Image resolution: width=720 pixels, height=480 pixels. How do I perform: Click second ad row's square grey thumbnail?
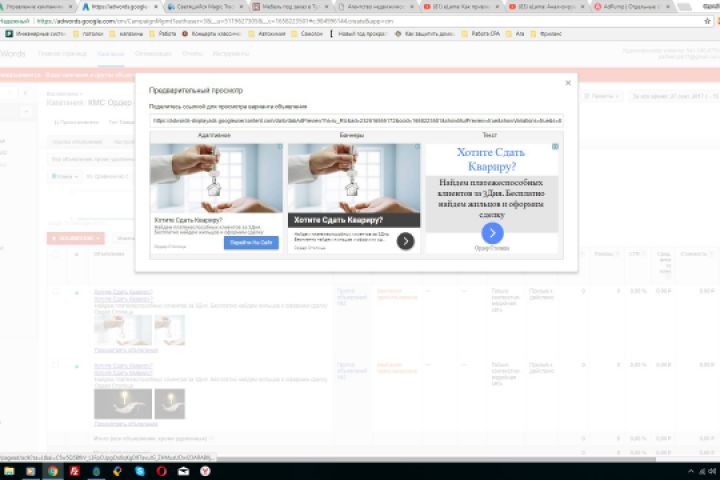coord(170,404)
